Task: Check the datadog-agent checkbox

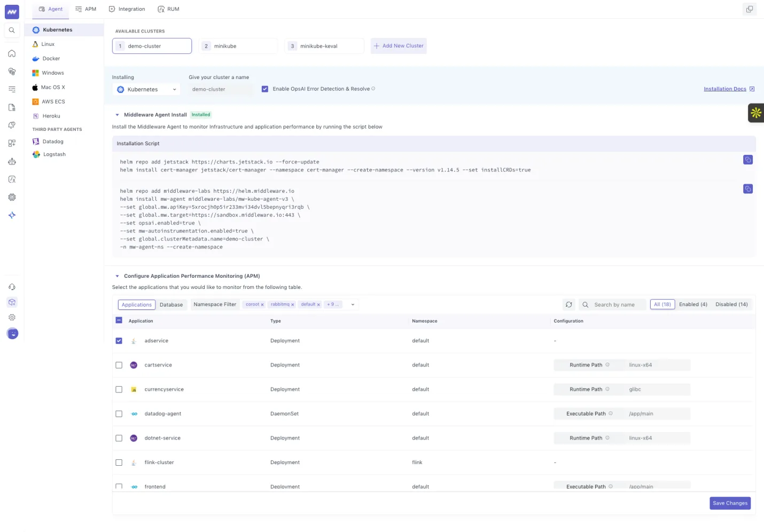Action: click(119, 414)
